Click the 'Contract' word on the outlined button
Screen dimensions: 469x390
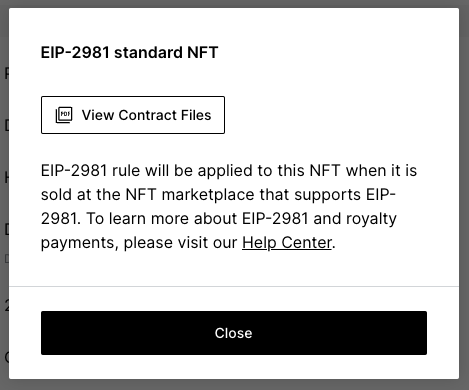tap(147, 115)
